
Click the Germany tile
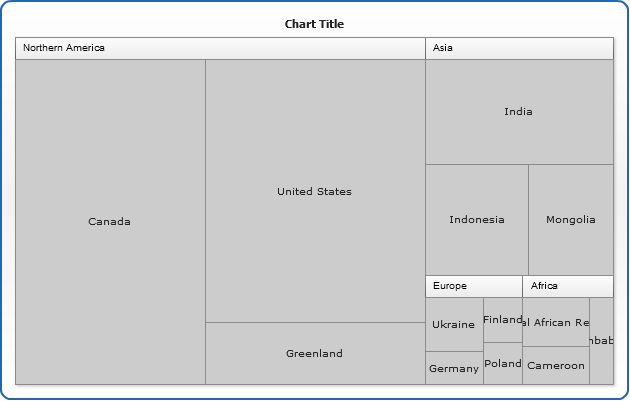click(x=454, y=368)
